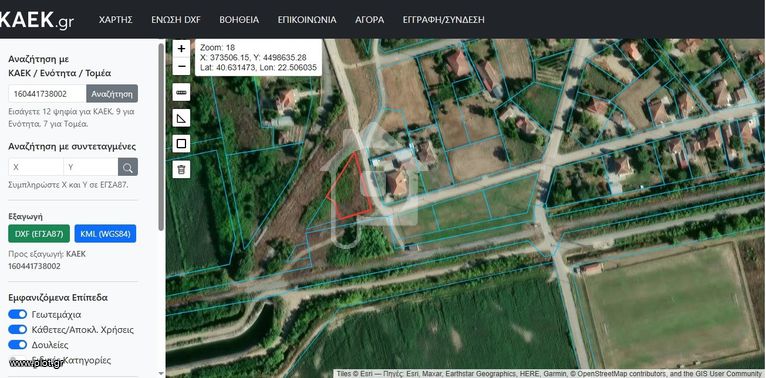Select the angle/triangle measurement tool
766x378 pixels.
[181, 118]
